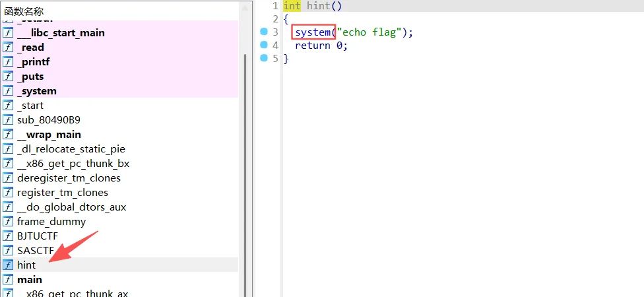This screenshot has width=644, height=297.
Task: Toggle breakpoint dot on line 4
Action: click(x=264, y=45)
